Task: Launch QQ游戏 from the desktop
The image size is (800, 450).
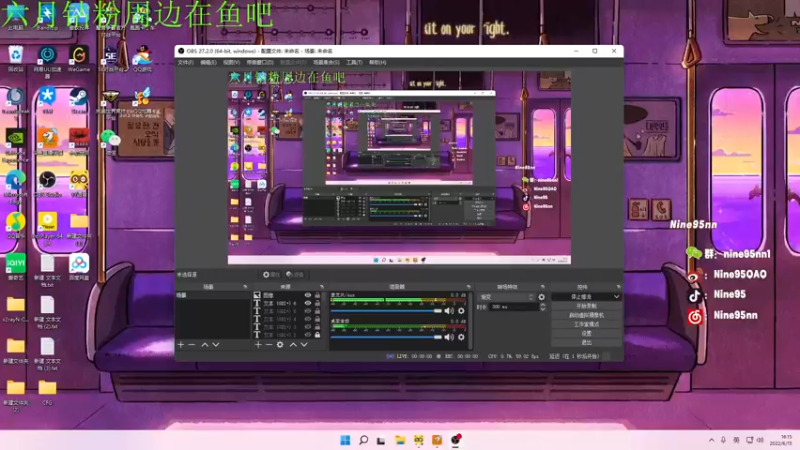Action: tap(142, 59)
